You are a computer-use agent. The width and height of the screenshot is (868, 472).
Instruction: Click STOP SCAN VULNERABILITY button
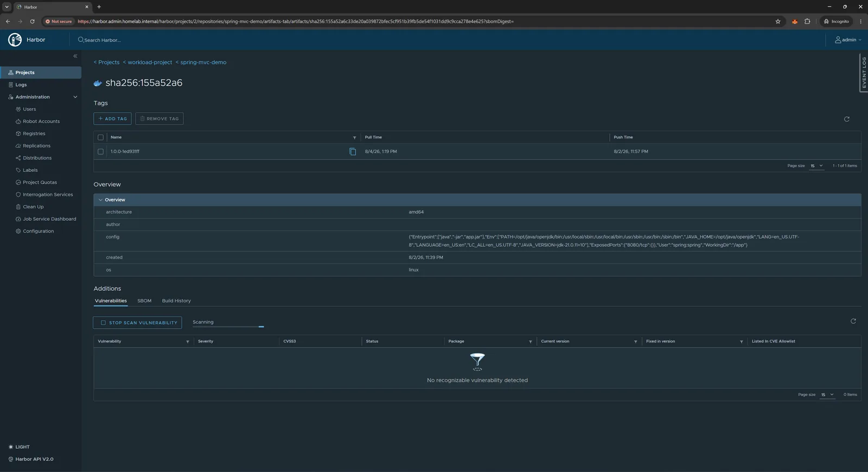point(137,323)
